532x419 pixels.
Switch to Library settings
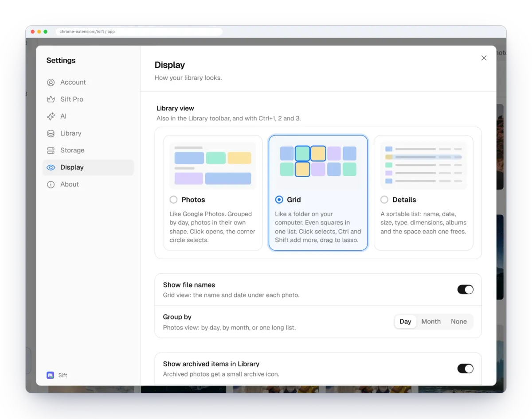[x=88, y=133]
